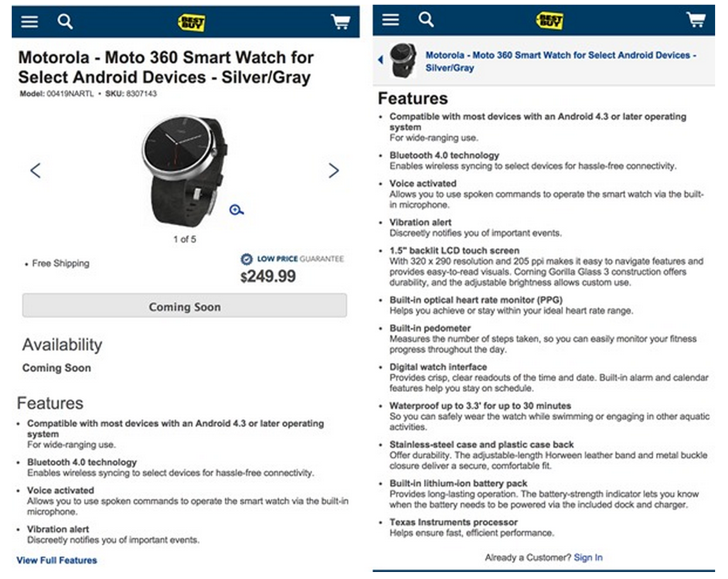728x579 pixels.
Task: Open shopping cart on left screen
Action: click(341, 22)
